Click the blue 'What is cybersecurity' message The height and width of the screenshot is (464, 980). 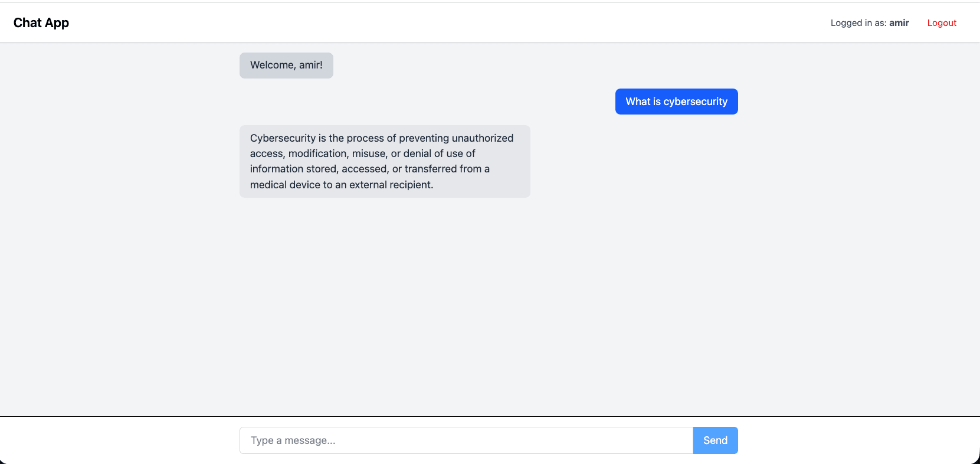(x=676, y=102)
